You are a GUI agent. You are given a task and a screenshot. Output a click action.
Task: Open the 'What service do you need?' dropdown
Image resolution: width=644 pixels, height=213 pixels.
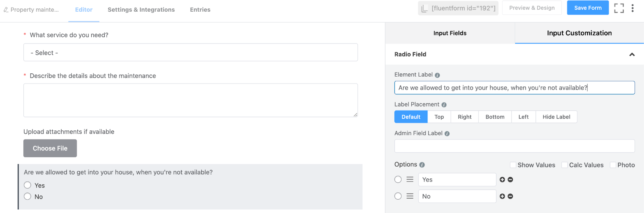(190, 52)
